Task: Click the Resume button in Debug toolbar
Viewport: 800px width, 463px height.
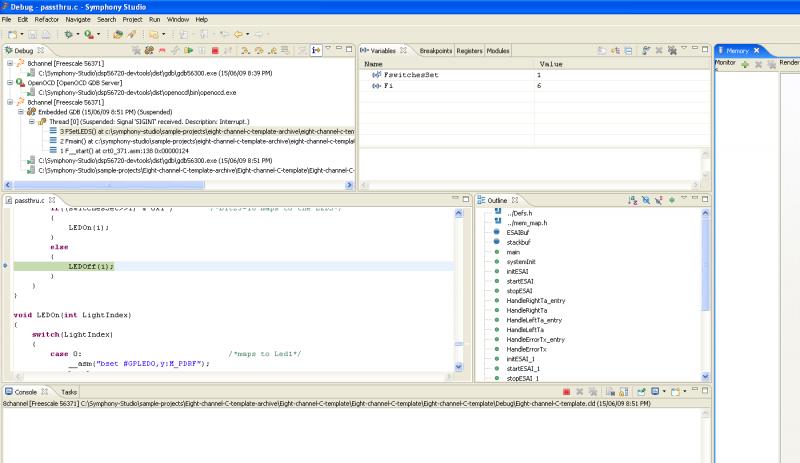Action: pyautogui.click(x=187, y=50)
